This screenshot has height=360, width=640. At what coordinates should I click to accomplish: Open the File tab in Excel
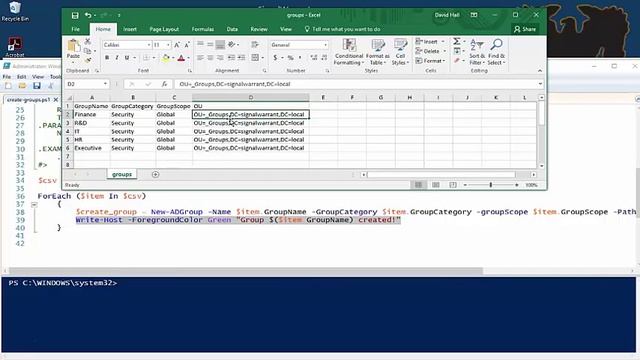[x=76, y=29]
